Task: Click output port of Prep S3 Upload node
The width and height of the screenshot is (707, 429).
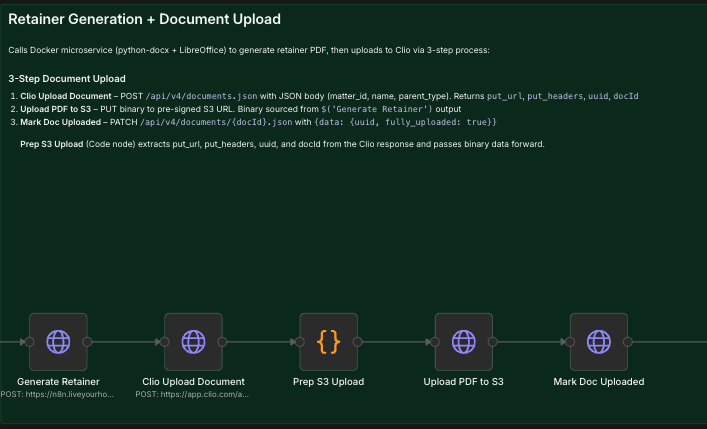Action: pos(358,342)
